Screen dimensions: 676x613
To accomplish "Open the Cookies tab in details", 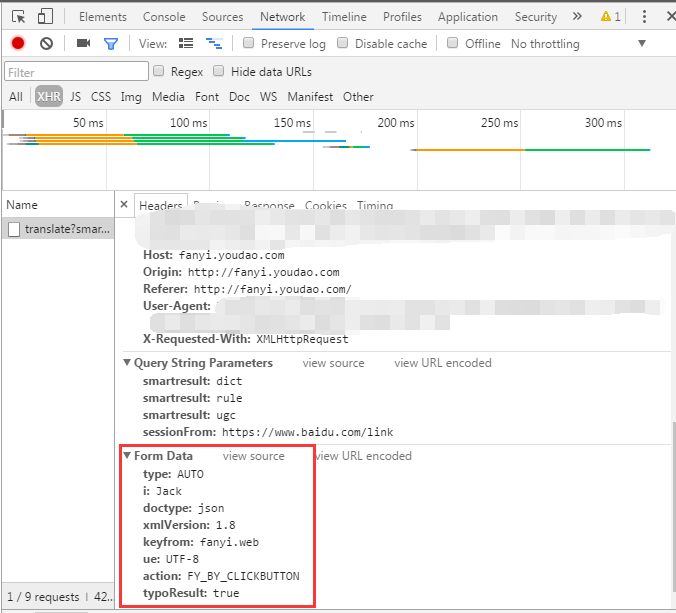I will coord(325,205).
